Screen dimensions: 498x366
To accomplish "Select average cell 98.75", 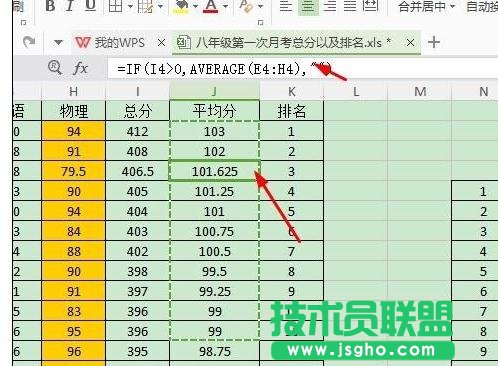I will tap(214, 351).
